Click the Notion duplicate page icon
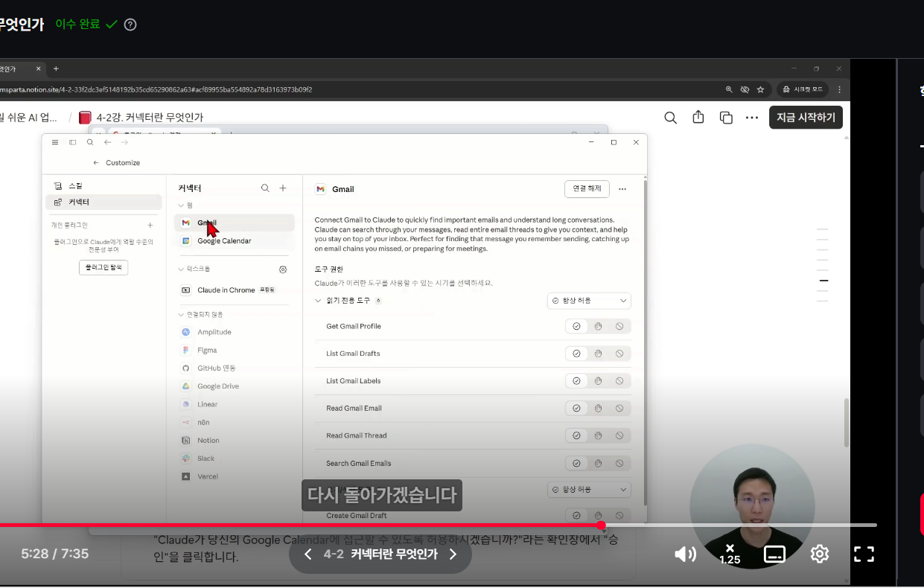The width and height of the screenshot is (924, 588). click(x=726, y=118)
